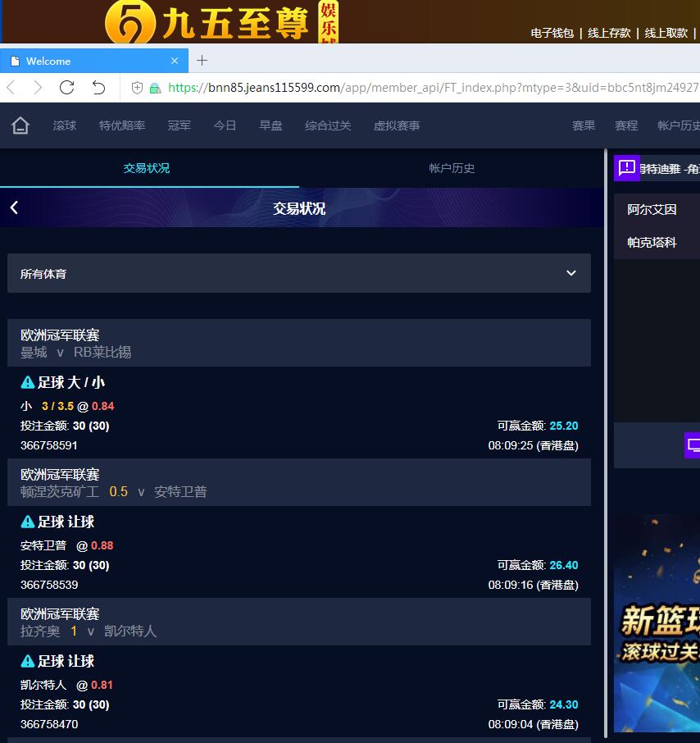Click the shield icon in address bar

click(137, 88)
